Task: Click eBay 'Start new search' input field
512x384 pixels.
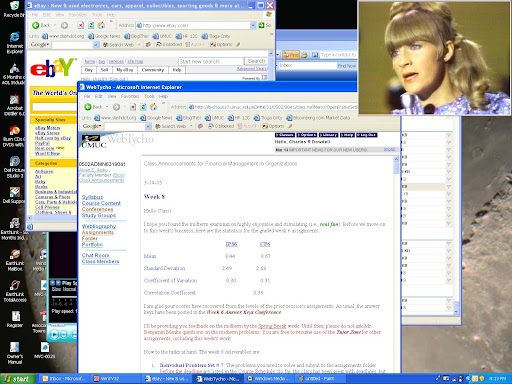Action: click(211, 61)
